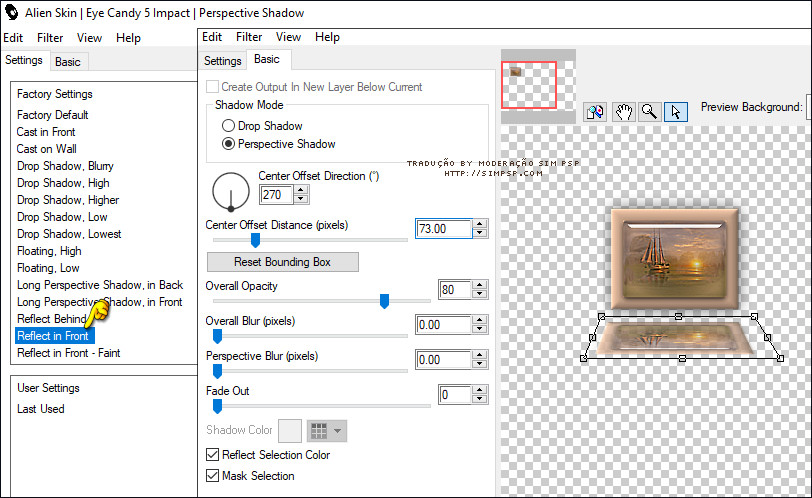
Task: Select the Reflect in Front - Faint preset
Action: coord(69,353)
